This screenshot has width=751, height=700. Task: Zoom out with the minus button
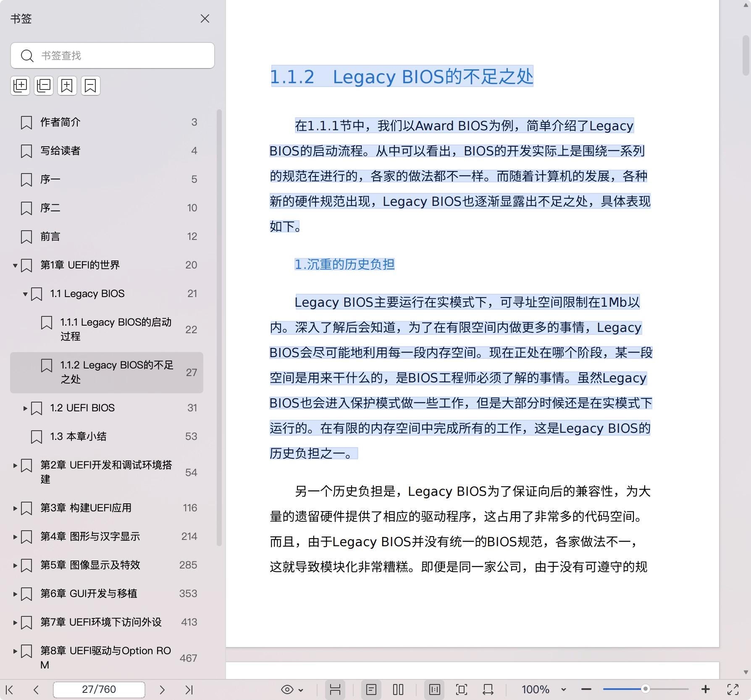[587, 689]
